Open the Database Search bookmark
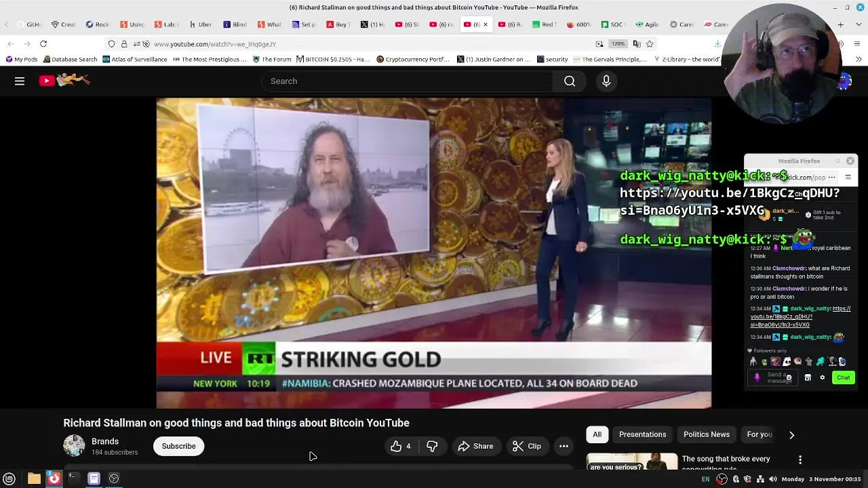This screenshot has width=868, height=488. pyautogui.click(x=69, y=60)
